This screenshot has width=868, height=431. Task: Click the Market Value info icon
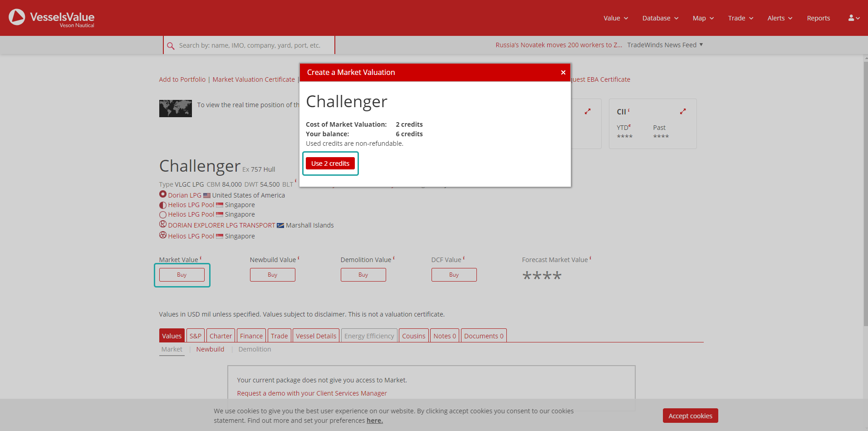point(201,258)
